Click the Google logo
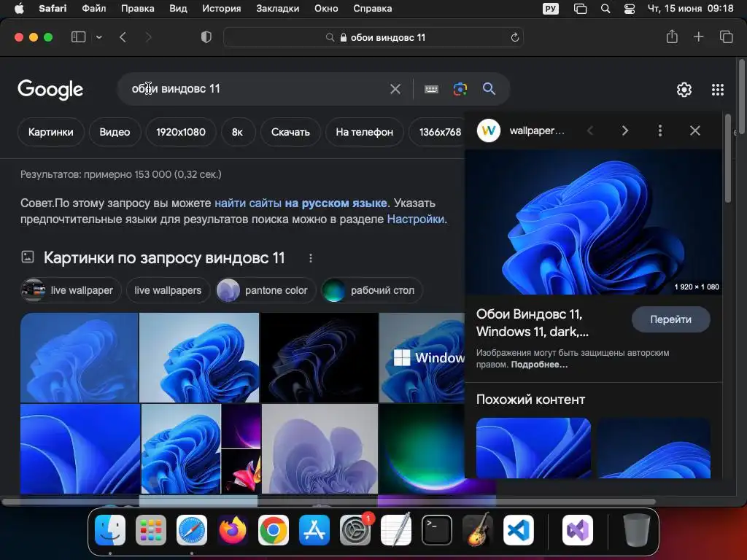The height and width of the screenshot is (560, 747). pyautogui.click(x=50, y=89)
